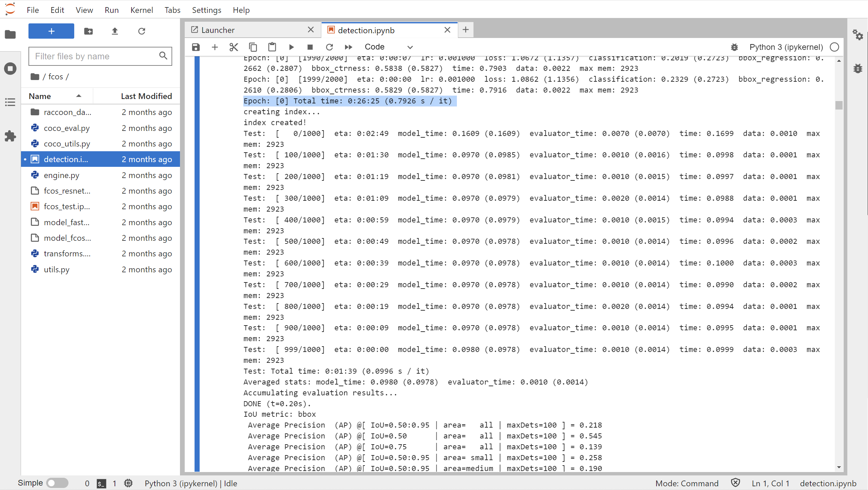Paste cell from clipboard
Viewport: 868px width, 490px height.
[x=272, y=47]
